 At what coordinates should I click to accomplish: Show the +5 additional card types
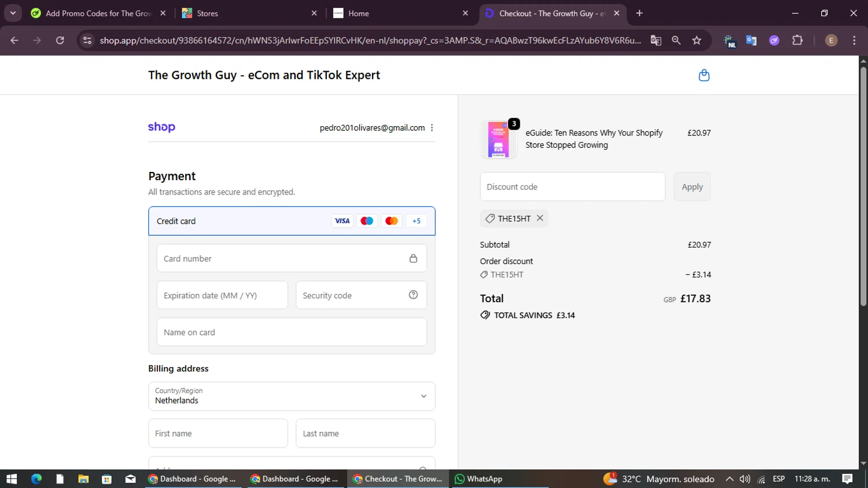(416, 221)
